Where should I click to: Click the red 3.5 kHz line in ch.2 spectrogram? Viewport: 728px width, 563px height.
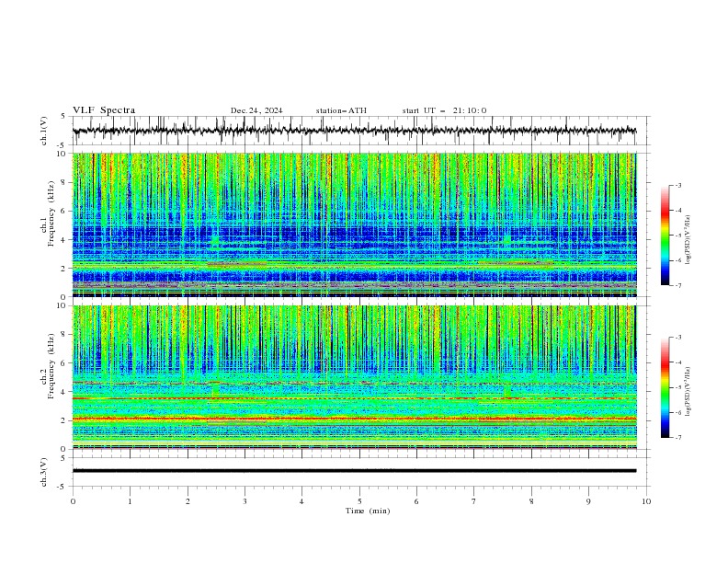tap(354, 398)
